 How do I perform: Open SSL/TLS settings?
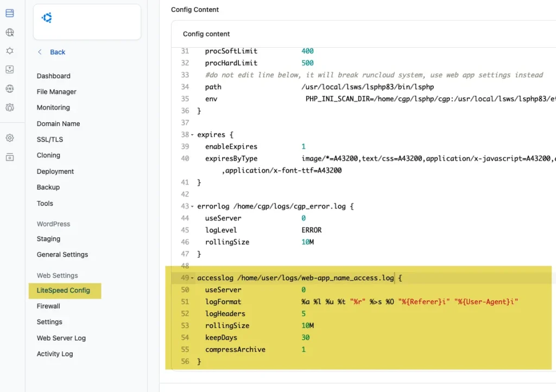49,139
